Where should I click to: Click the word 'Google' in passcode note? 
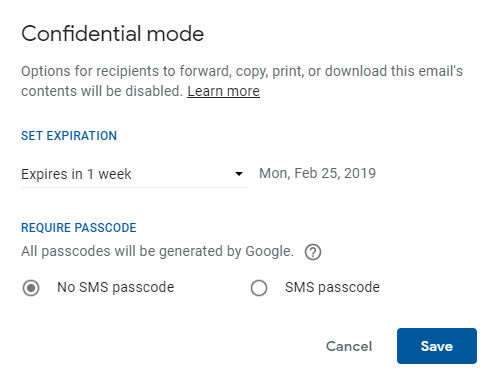pyautogui.click(x=269, y=251)
